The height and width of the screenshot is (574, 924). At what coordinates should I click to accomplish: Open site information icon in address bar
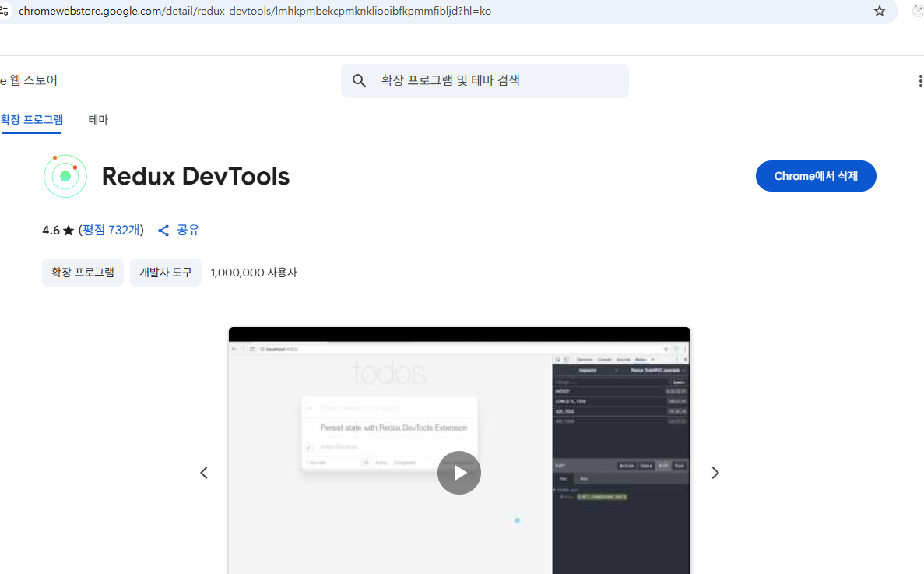coord(4,11)
